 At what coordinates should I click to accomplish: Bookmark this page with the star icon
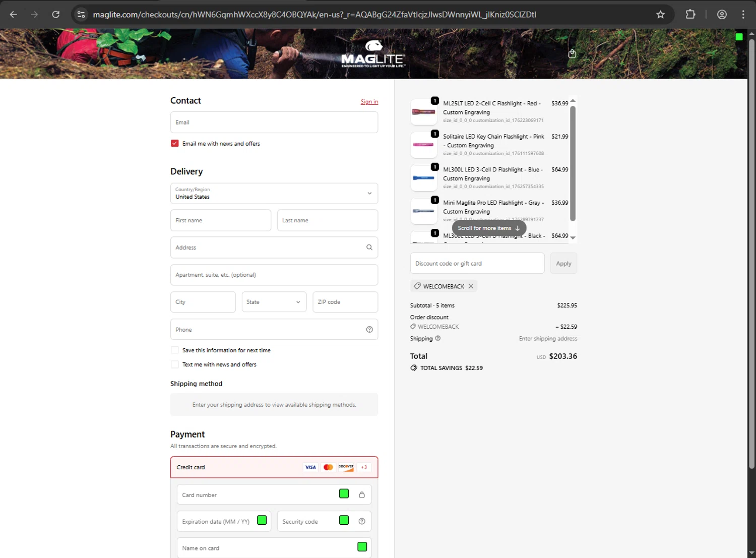point(660,15)
